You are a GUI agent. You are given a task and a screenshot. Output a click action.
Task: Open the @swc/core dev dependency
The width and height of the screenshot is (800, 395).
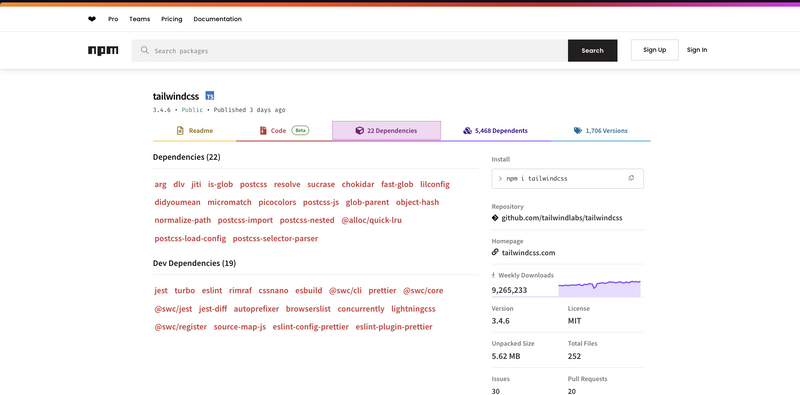point(423,290)
